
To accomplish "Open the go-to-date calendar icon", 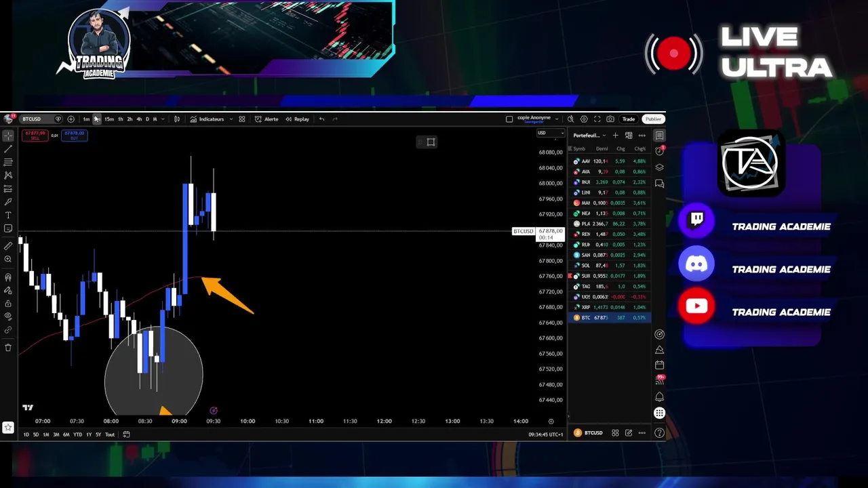I will [x=126, y=434].
